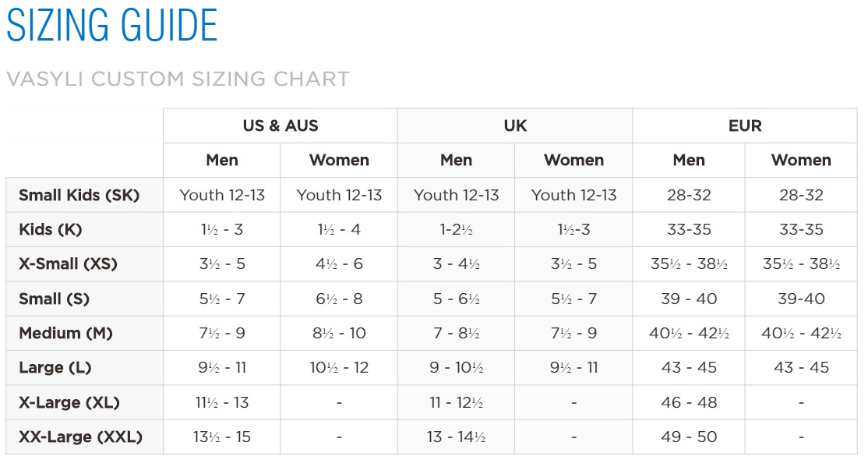The height and width of the screenshot is (467, 868).
Task: Select the Men subheader under EUR
Action: [689, 160]
